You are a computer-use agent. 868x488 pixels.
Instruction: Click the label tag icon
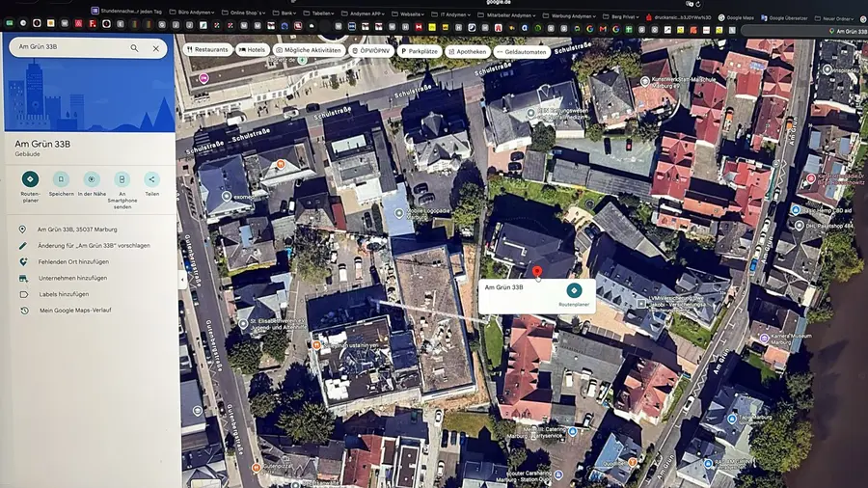pos(24,294)
